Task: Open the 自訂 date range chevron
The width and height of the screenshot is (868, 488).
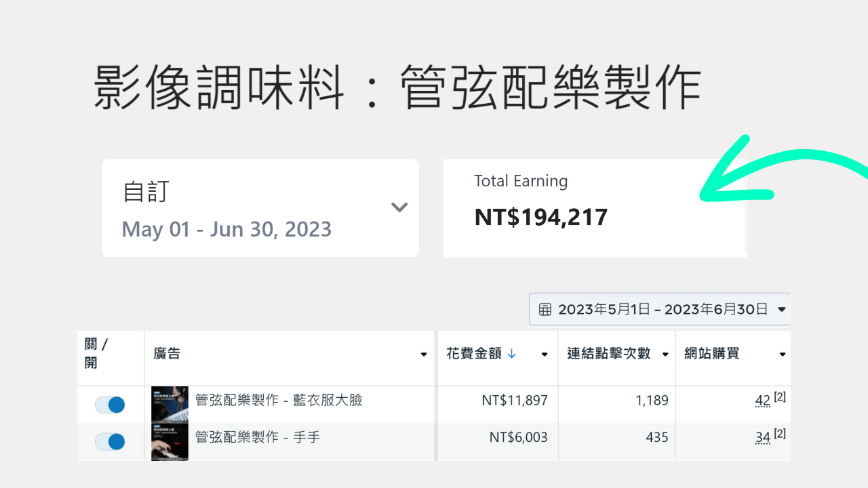Action: click(x=399, y=207)
